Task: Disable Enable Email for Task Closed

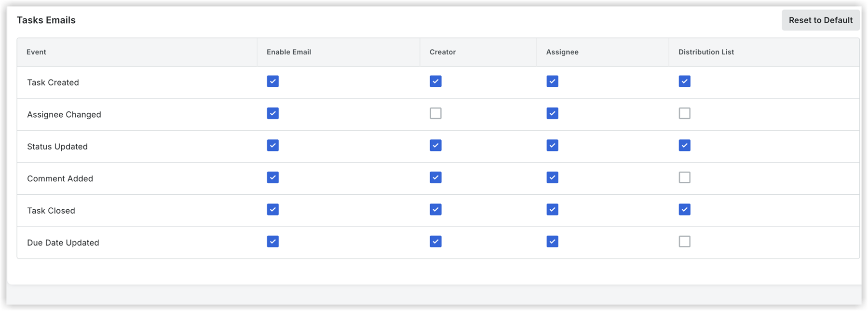Action: [x=273, y=210]
